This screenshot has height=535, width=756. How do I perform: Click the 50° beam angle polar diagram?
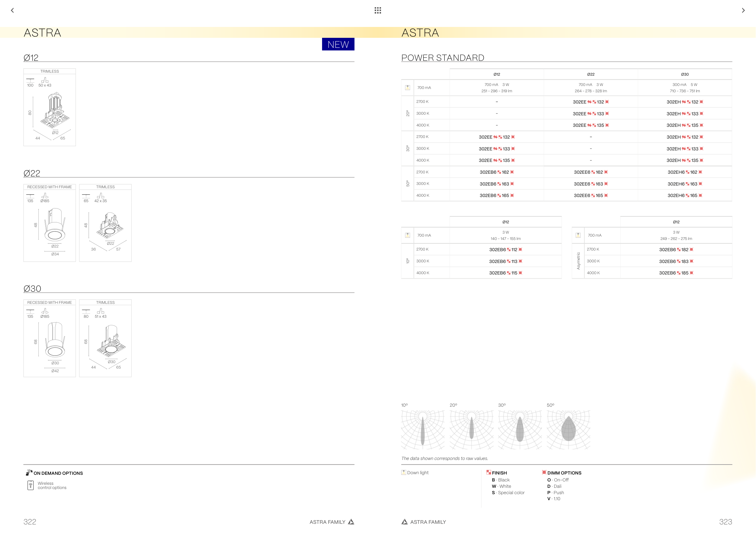(568, 429)
